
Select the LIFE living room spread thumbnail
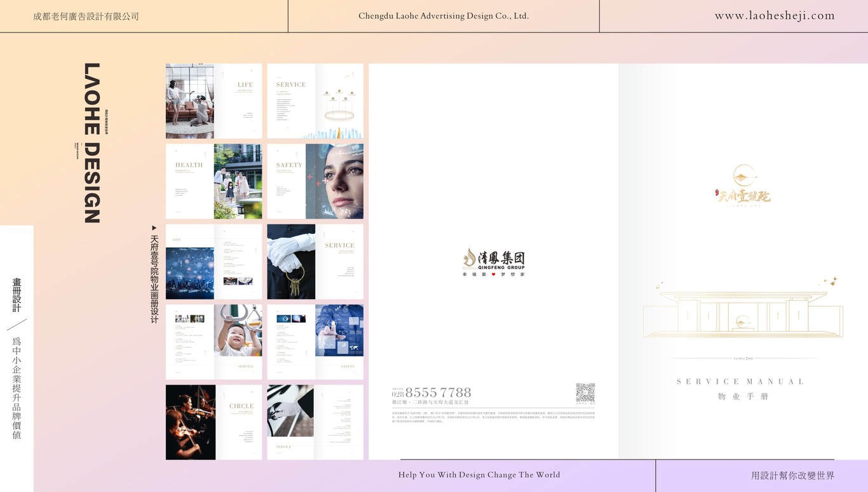[214, 101]
